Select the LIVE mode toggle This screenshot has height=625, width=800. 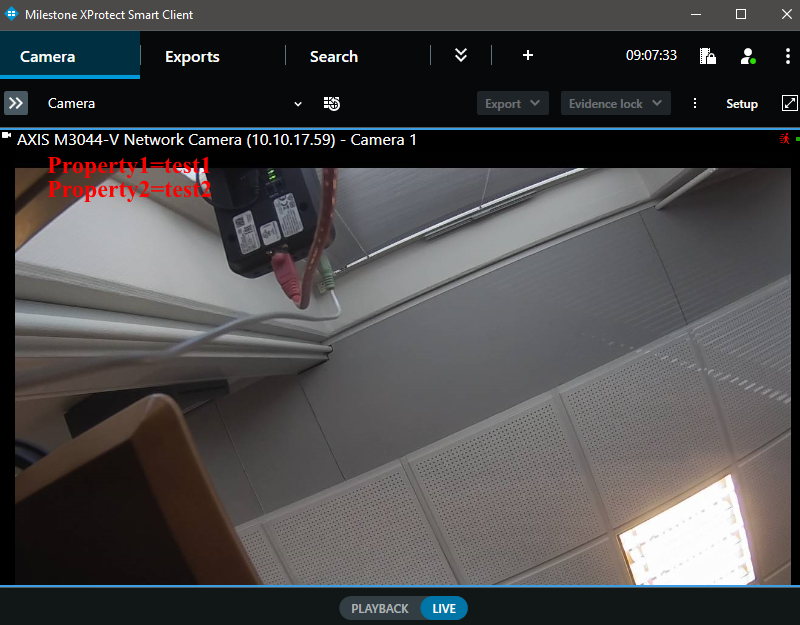click(442, 607)
